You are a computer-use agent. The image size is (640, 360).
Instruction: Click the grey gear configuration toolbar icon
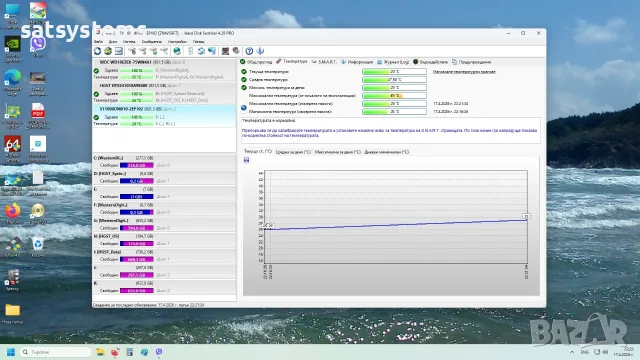pos(236,51)
